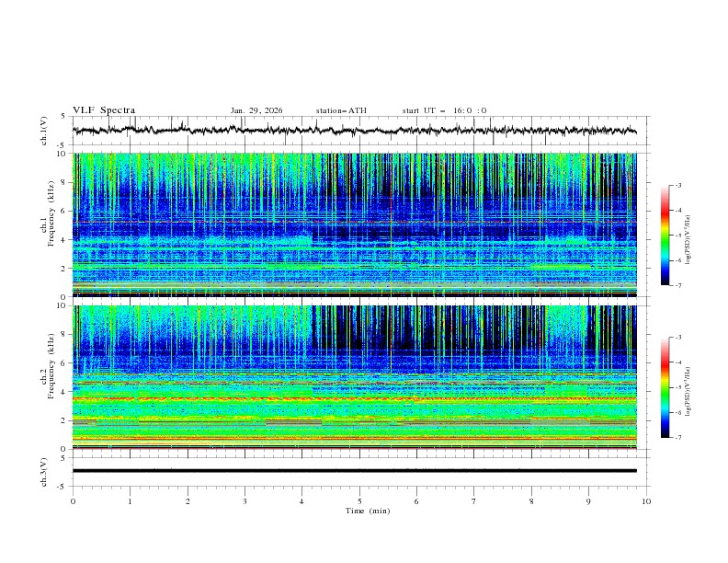Screen dimensions: 728x563
Task: Click the ch.1 voltage waveform trace
Action: click(355, 131)
